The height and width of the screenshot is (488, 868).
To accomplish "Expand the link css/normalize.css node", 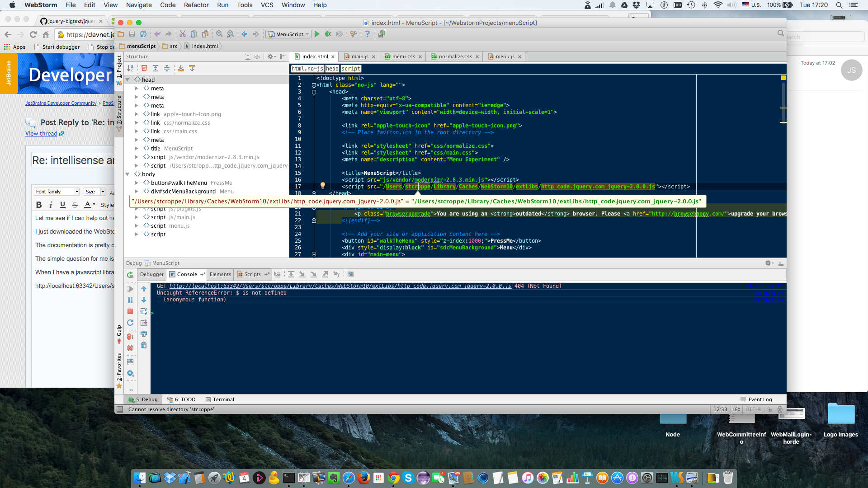I will 136,122.
